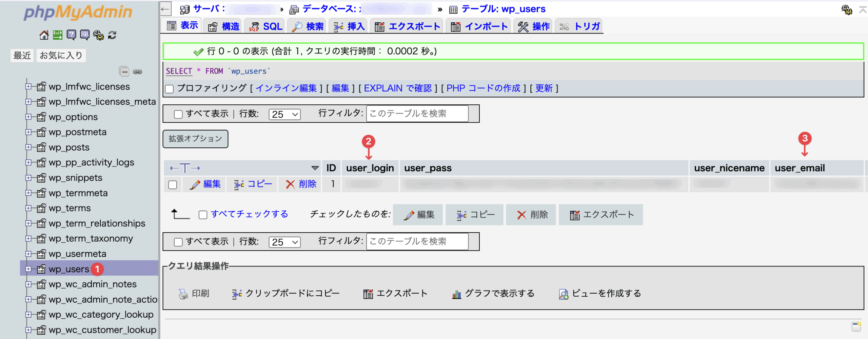Screen dimensions: 868x339
Task: Click the top 行フィルタ search field
Action: pyautogui.click(x=417, y=114)
